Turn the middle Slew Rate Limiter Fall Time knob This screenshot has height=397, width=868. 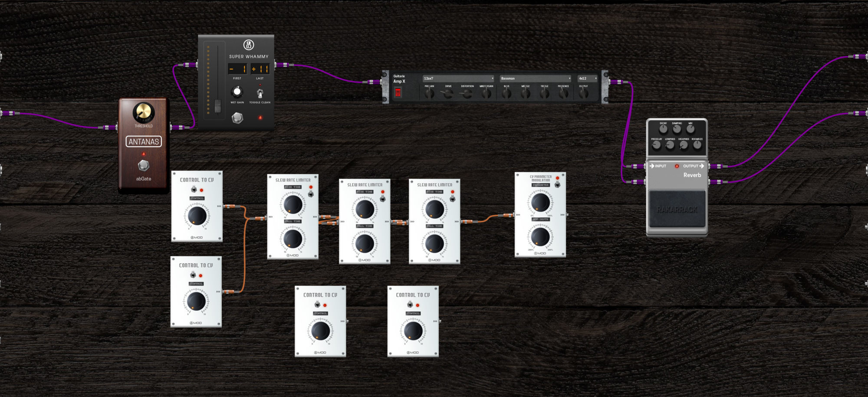point(365,243)
